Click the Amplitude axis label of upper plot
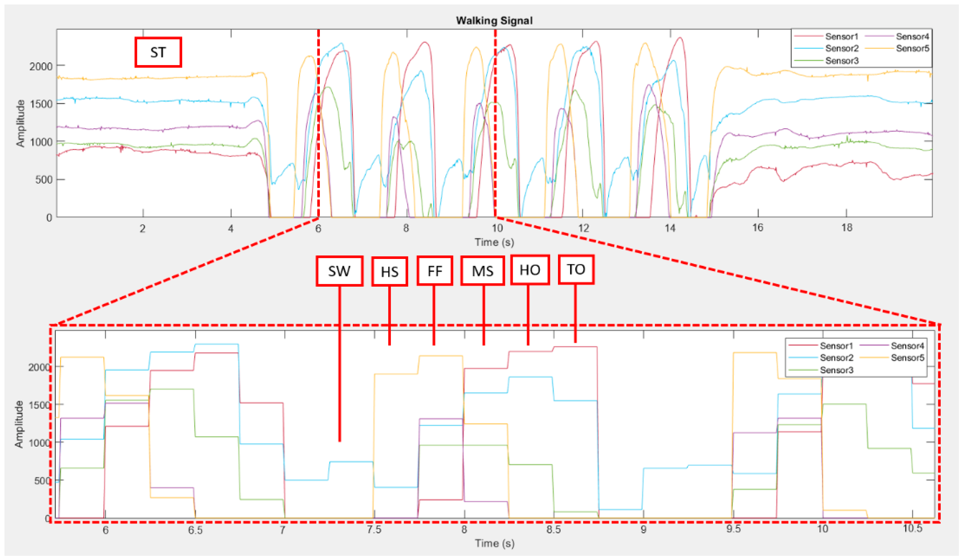Screen dimensions: 964x560 (20, 123)
